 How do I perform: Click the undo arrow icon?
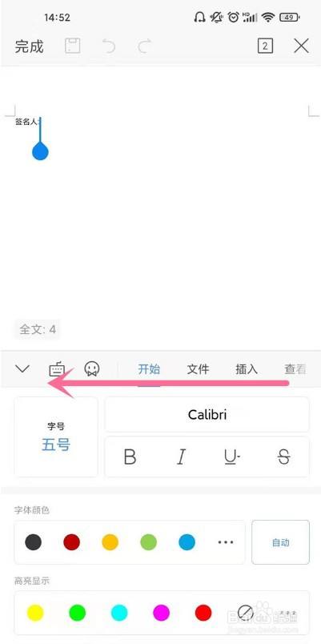pos(109,46)
